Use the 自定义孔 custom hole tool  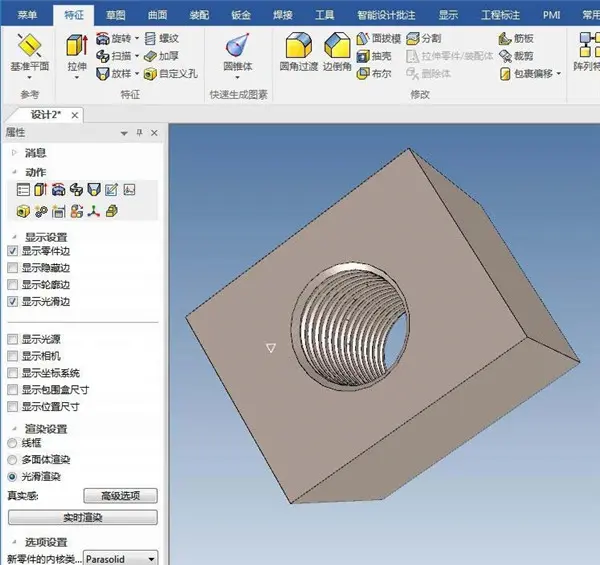170,73
